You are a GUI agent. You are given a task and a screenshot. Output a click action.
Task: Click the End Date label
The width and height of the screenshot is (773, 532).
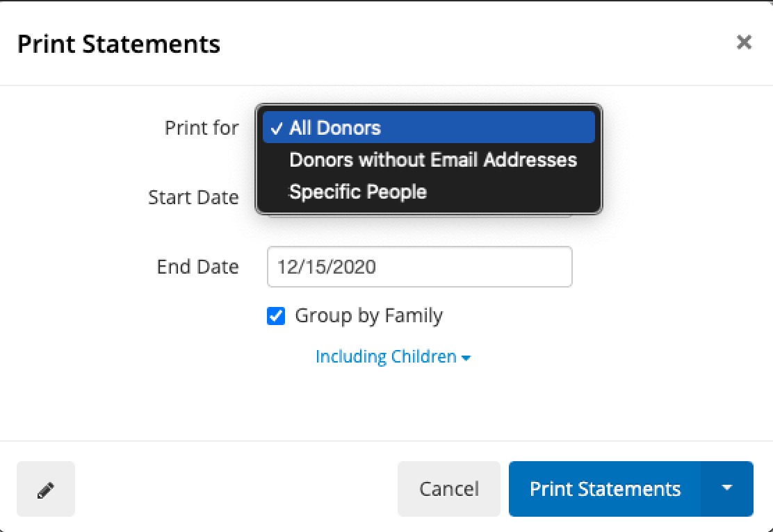click(198, 267)
